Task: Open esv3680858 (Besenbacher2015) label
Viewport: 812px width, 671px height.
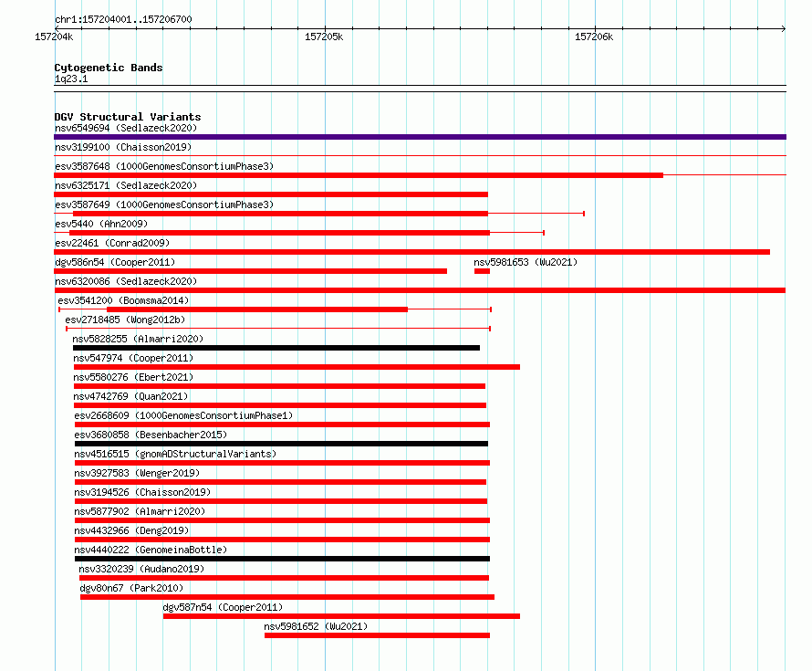Action: point(151,435)
